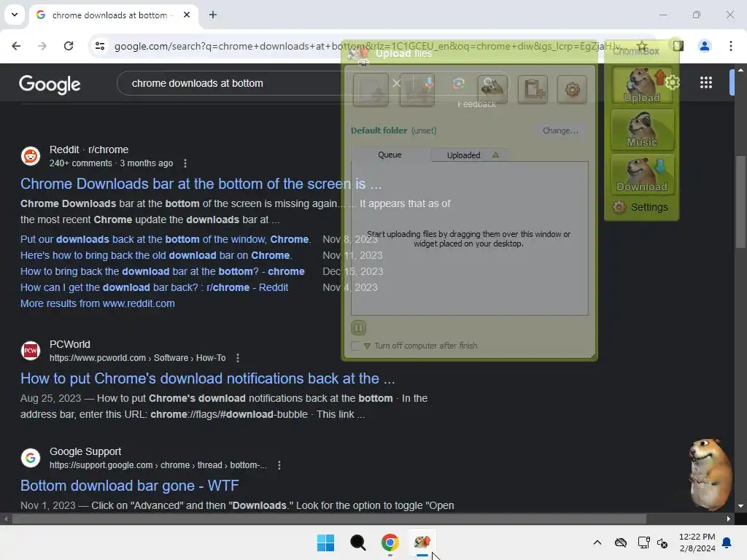This screenshot has width=747, height=560.
Task: Click Change... for the default folder
Action: (x=560, y=131)
